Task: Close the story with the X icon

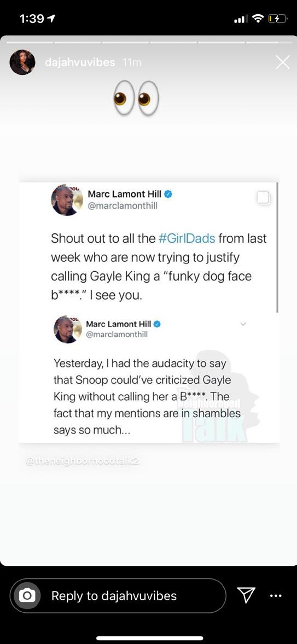Action: point(282,63)
